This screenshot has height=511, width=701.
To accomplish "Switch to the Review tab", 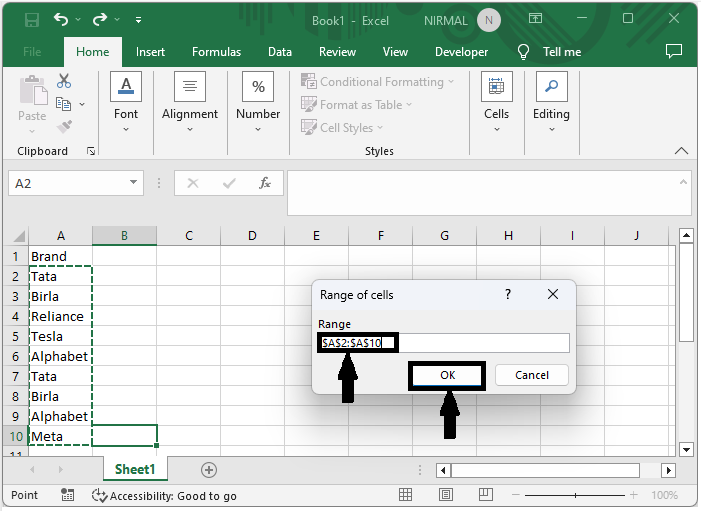I will tap(337, 52).
